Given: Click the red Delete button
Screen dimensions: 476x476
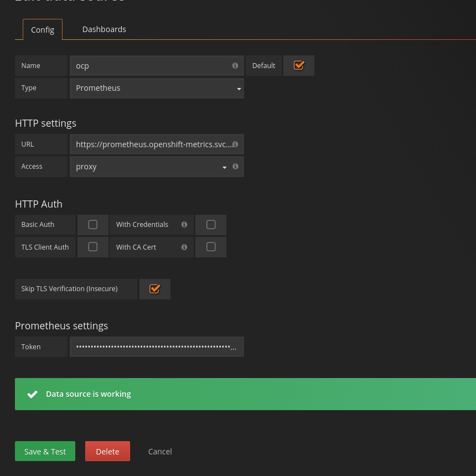Looking at the screenshot, I should point(107,452).
